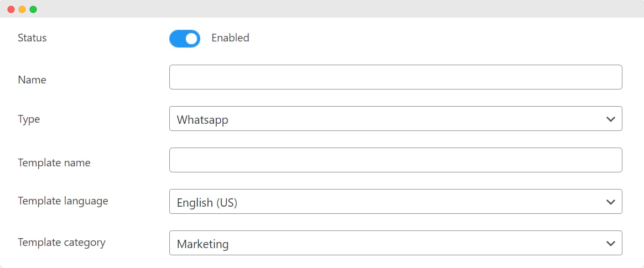Click the Type field label
644x268 pixels.
click(x=29, y=119)
